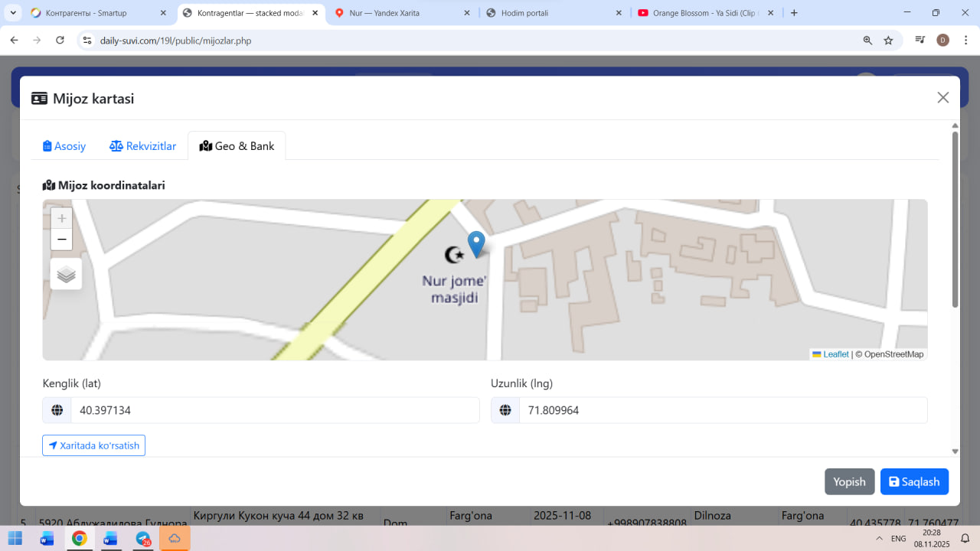
Task: Open the Chrome zoom indicator
Action: coord(867,41)
